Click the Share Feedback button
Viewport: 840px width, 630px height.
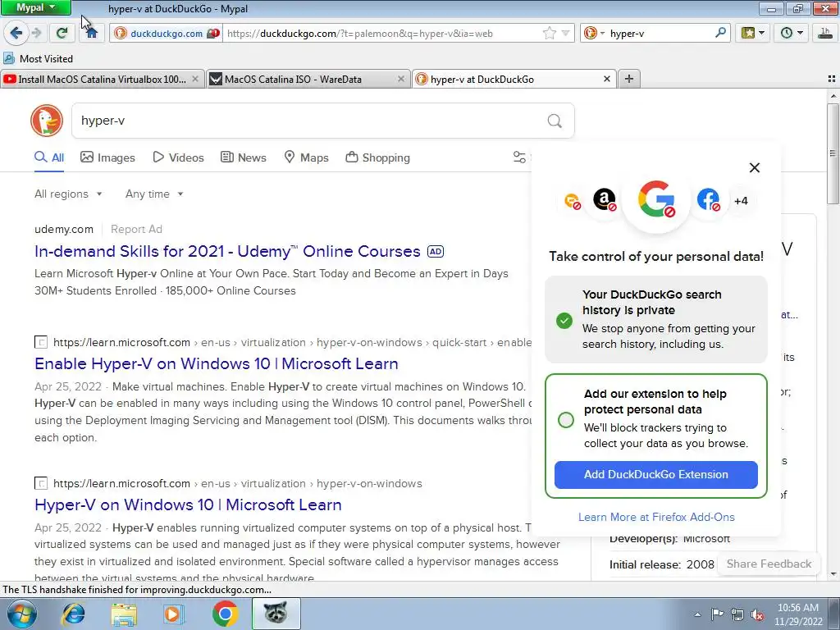[769, 564]
